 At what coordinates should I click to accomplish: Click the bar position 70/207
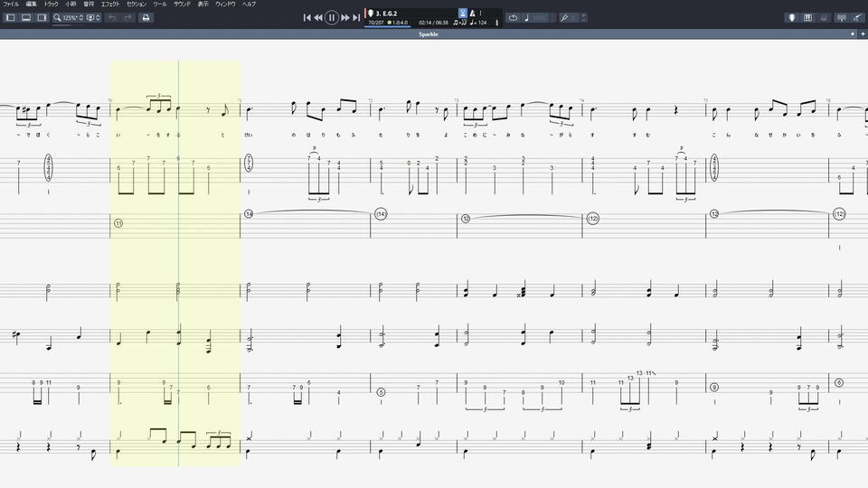tap(376, 23)
